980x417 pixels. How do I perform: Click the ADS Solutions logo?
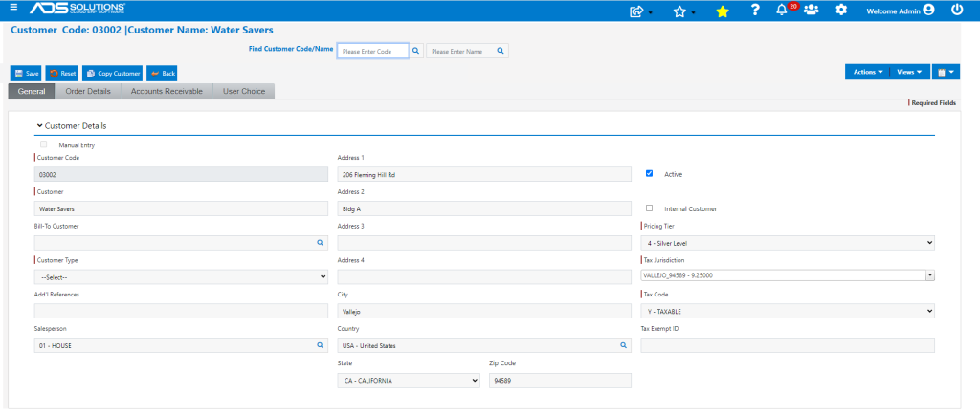pos(78,8)
